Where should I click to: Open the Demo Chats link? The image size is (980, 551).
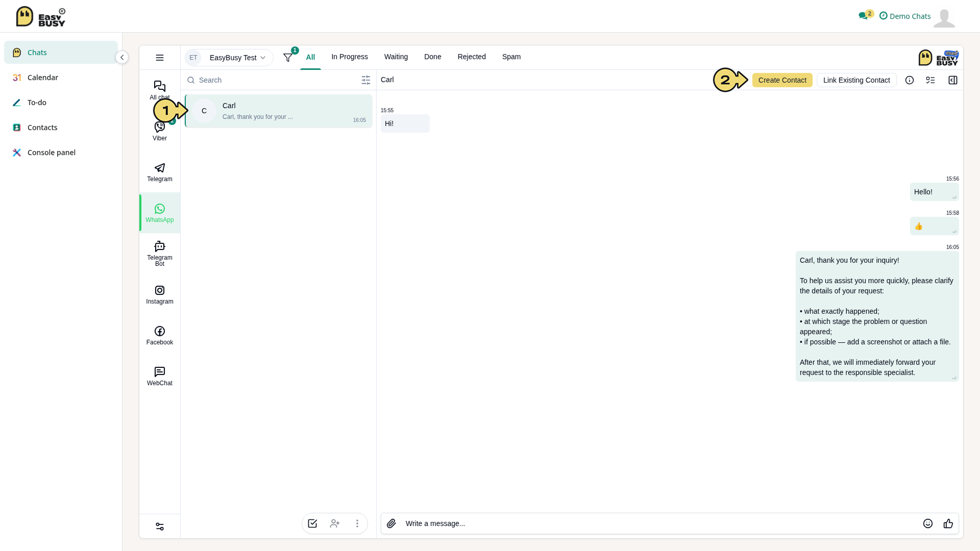(905, 16)
